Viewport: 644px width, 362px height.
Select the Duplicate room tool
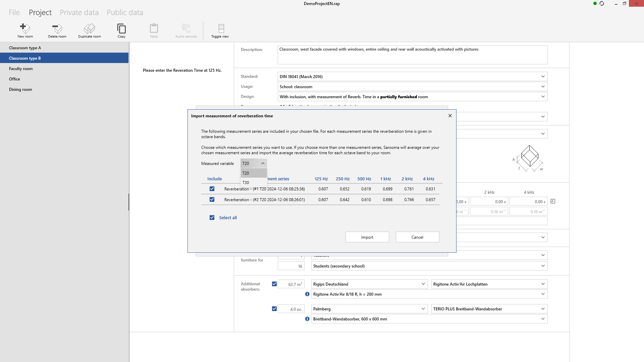coord(89,30)
